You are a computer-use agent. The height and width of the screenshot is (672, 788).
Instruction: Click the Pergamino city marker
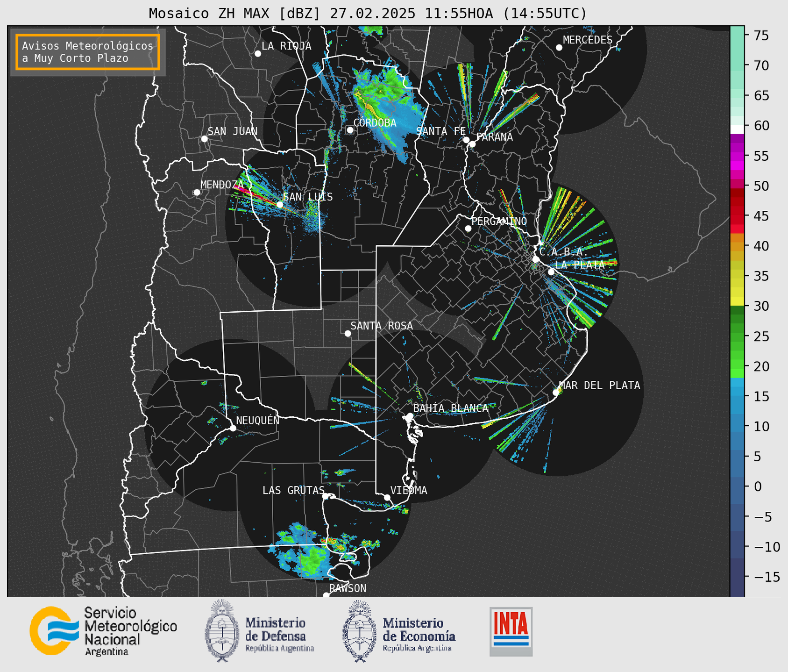click(468, 229)
